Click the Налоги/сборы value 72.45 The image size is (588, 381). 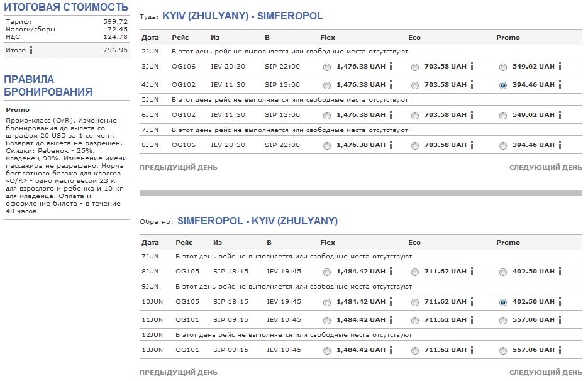coord(118,30)
